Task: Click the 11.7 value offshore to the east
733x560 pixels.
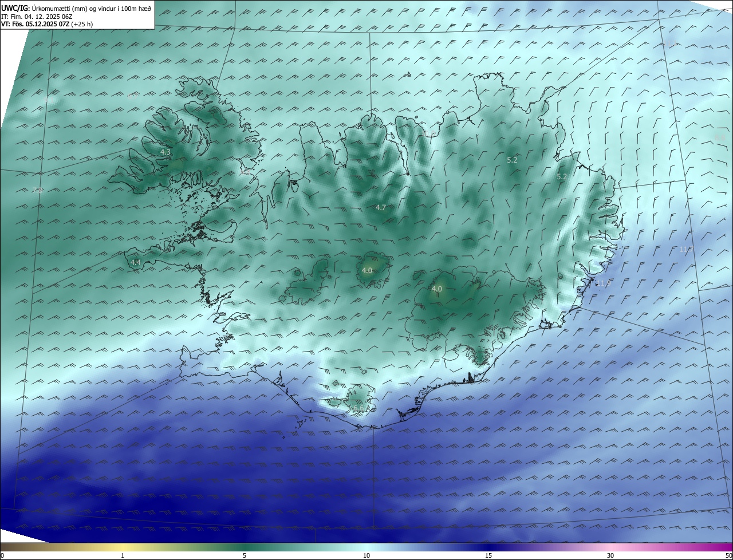Action: click(x=686, y=250)
